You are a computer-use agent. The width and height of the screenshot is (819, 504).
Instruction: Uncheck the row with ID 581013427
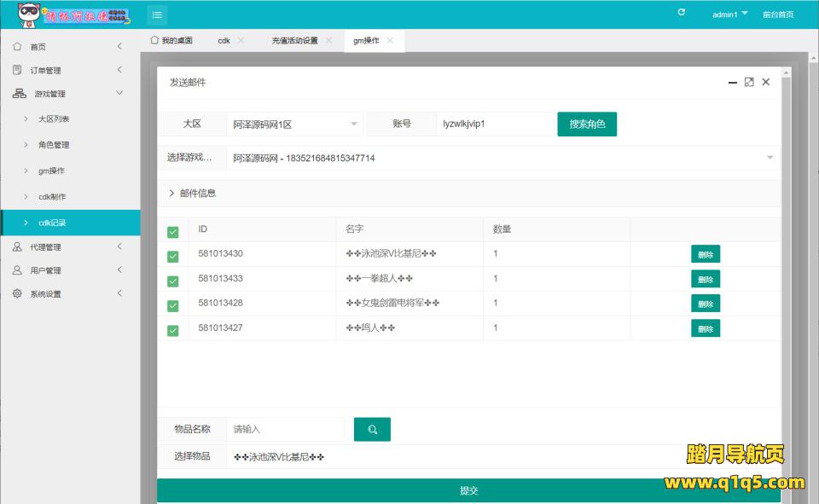pos(173,331)
